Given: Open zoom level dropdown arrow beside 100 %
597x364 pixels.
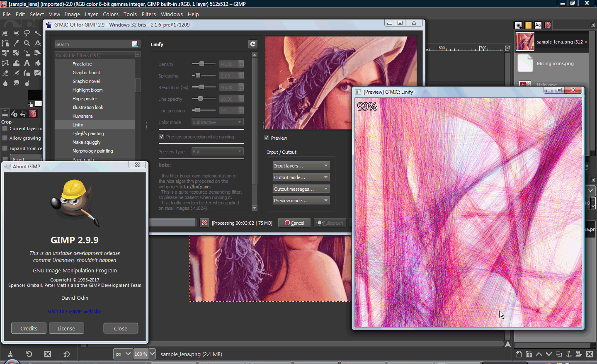Looking at the screenshot, I should (152, 354).
